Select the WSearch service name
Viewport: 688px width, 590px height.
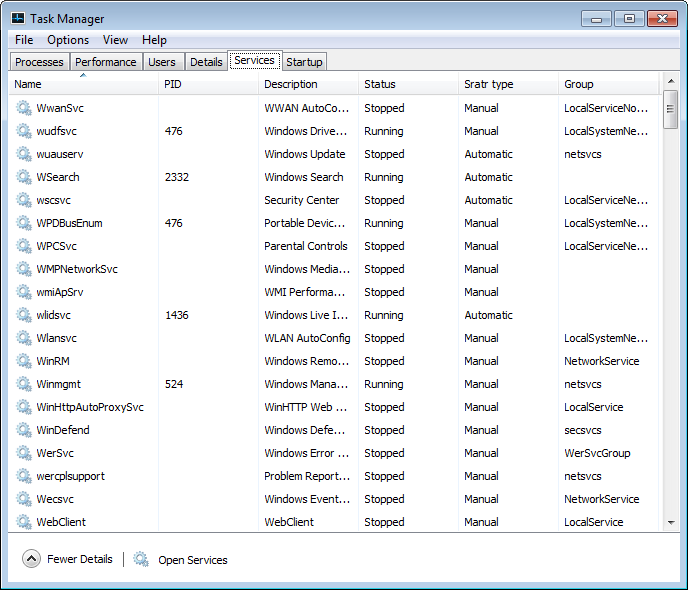[x=58, y=177]
